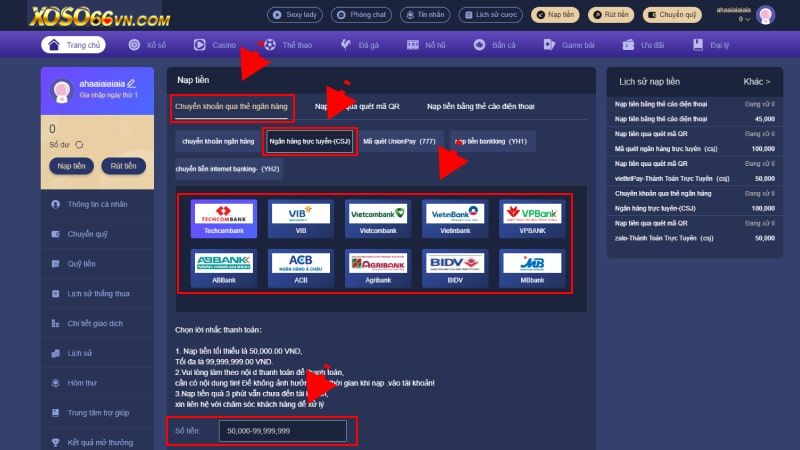The height and width of the screenshot is (450, 800).
Task: Open the Ưu đãi promotions menu
Action: [643, 45]
